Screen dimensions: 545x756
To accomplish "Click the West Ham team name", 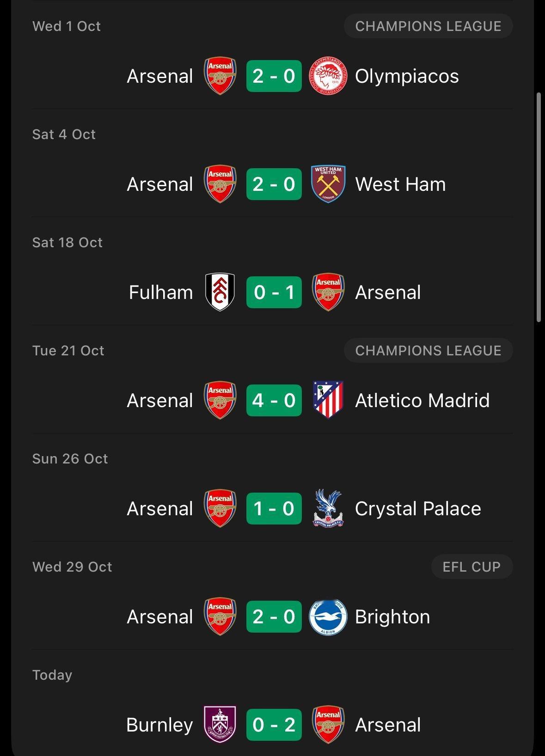I will pyautogui.click(x=400, y=184).
